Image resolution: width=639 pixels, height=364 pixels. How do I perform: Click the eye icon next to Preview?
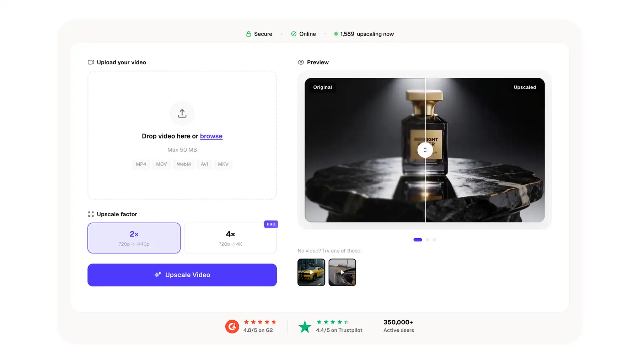click(301, 62)
